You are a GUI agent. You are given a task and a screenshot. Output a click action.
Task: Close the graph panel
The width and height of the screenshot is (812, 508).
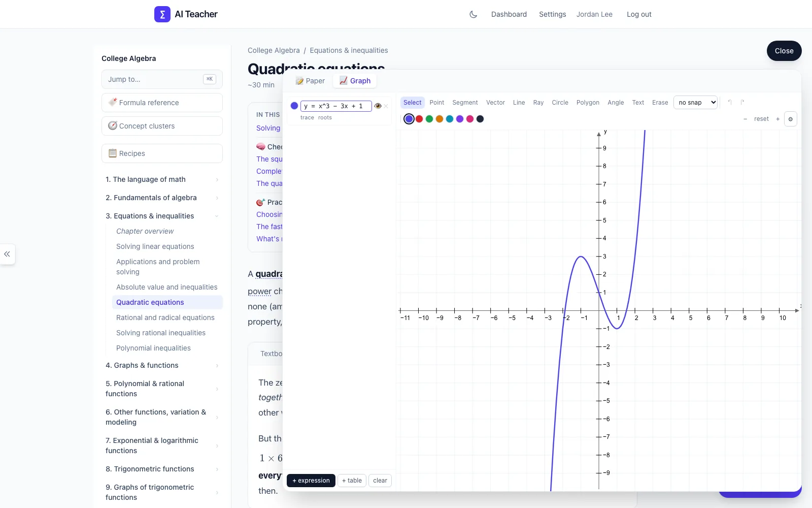click(784, 51)
